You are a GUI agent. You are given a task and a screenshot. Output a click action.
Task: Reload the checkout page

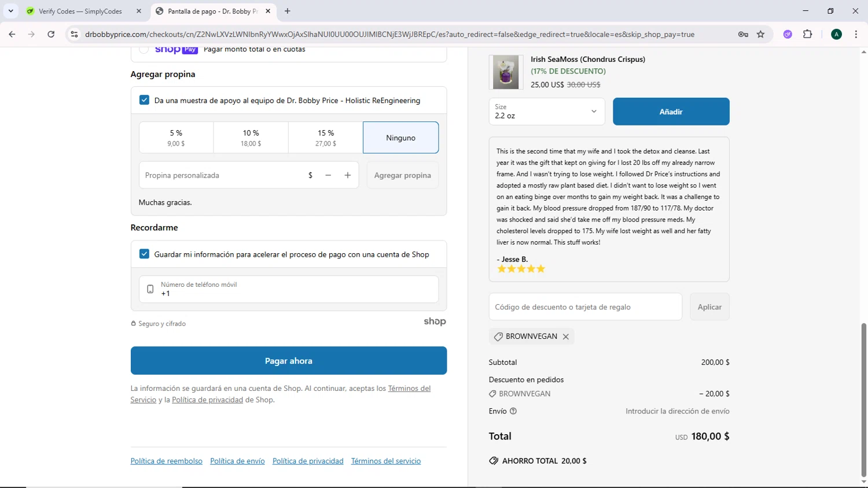coord(51,34)
